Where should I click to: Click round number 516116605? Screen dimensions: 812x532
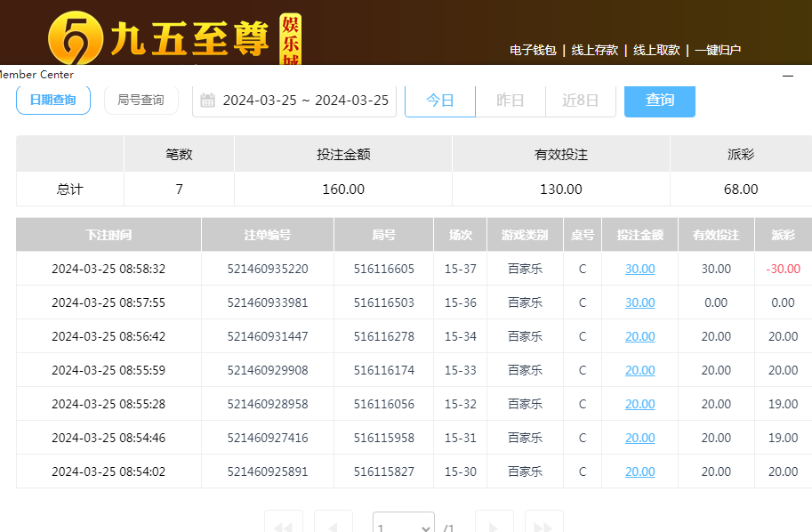(383, 269)
